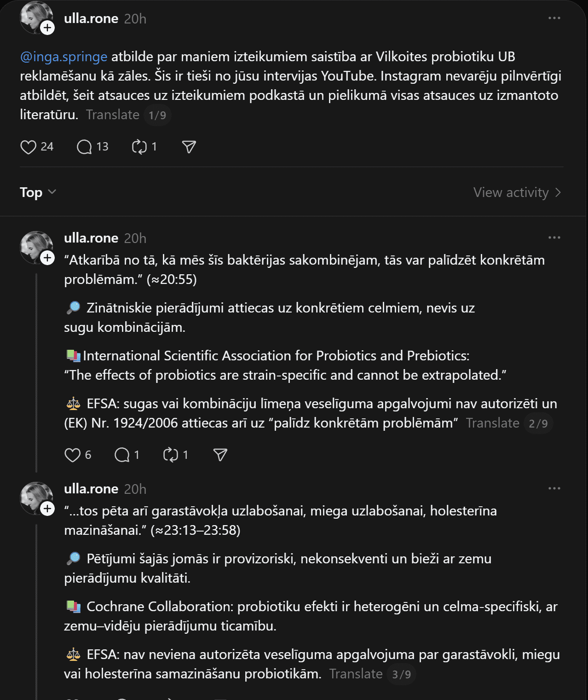The height and width of the screenshot is (700, 588).
Task: Open more options menu on the 3/9 post
Action: point(554,488)
